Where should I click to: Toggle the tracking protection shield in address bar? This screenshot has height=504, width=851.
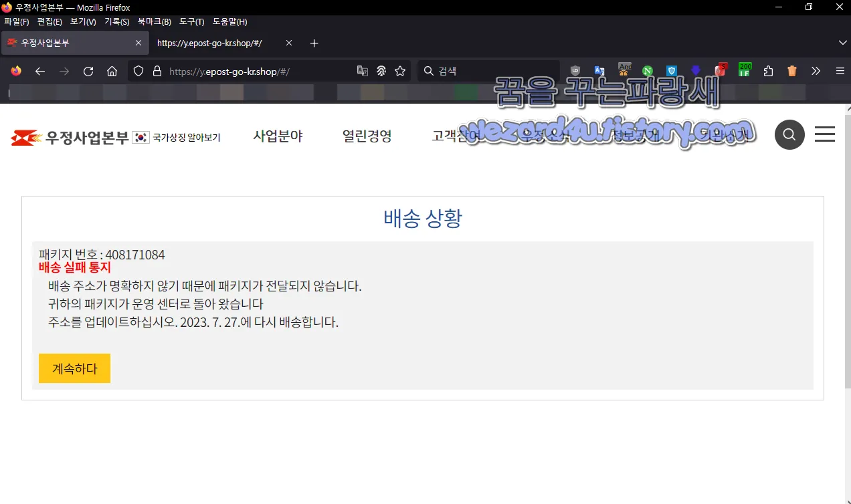pos(138,70)
